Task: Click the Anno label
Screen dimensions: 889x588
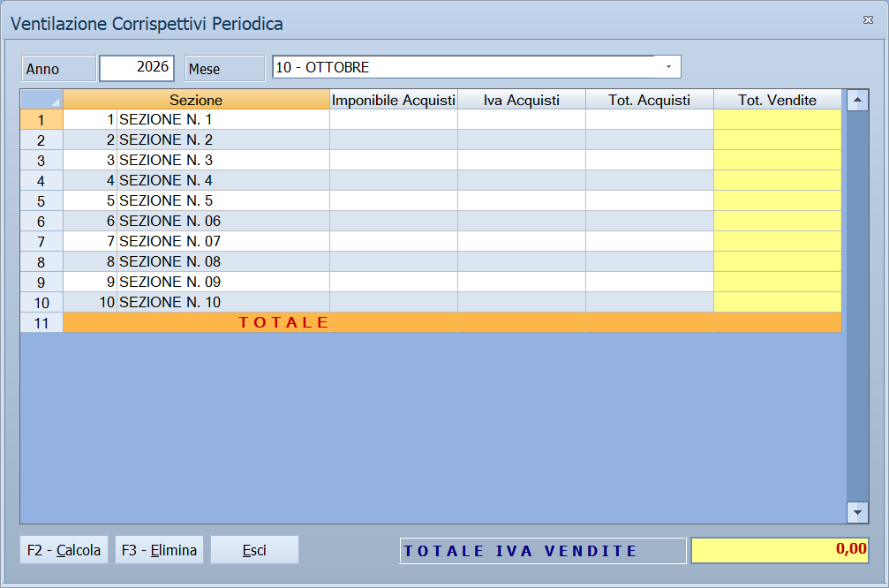Action: point(58,69)
